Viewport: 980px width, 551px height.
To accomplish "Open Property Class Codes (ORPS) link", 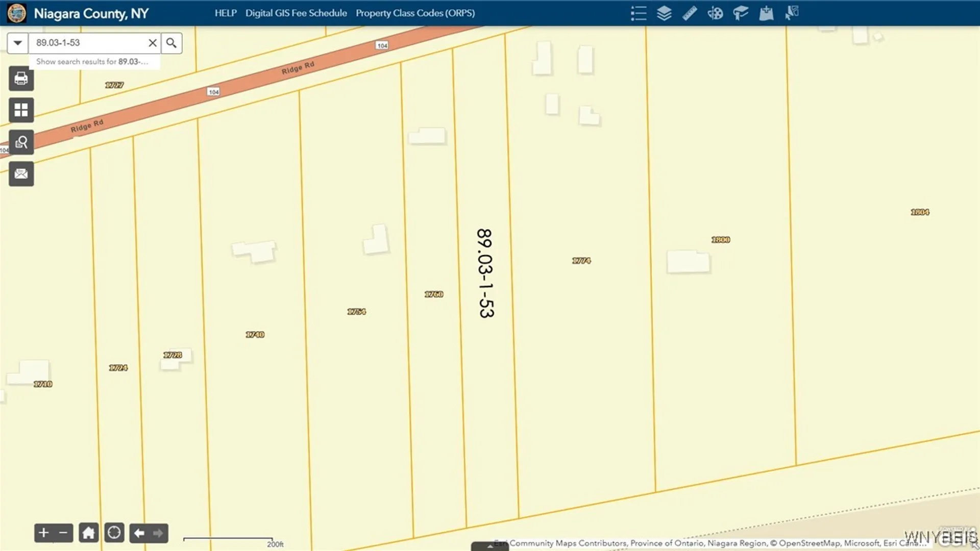I will (x=415, y=13).
